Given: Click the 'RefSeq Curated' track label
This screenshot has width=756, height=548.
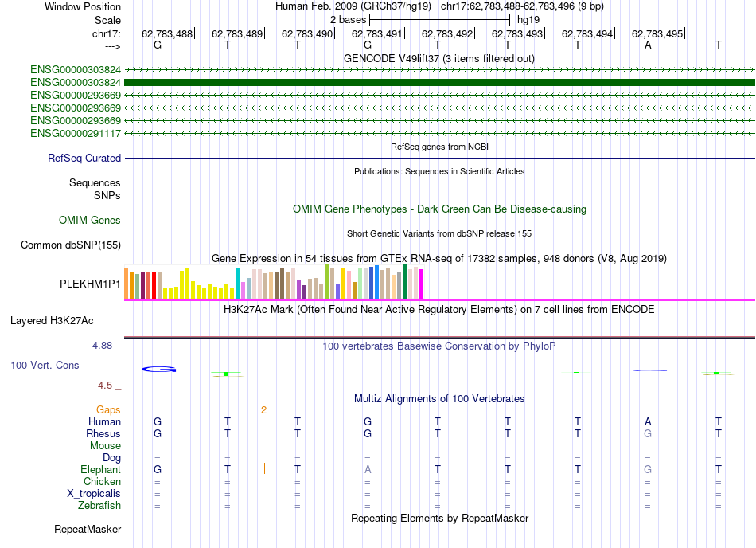Looking at the screenshot, I should [x=84, y=159].
